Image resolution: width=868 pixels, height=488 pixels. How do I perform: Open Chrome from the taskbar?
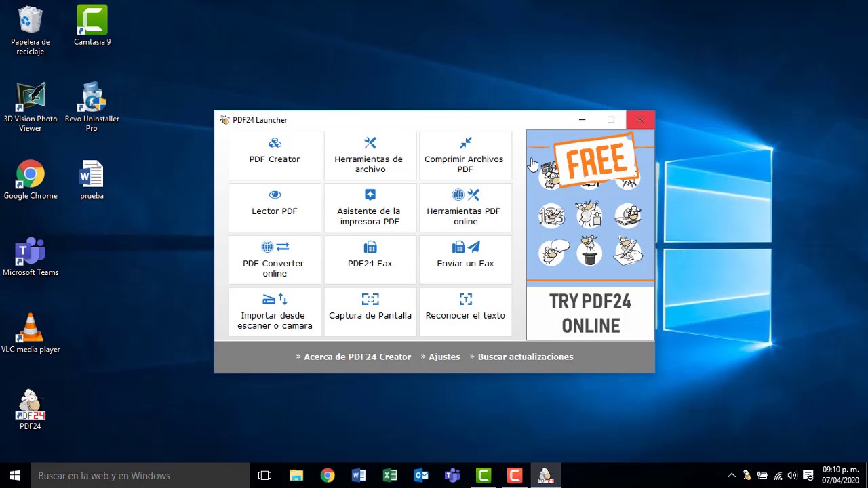pos(328,475)
